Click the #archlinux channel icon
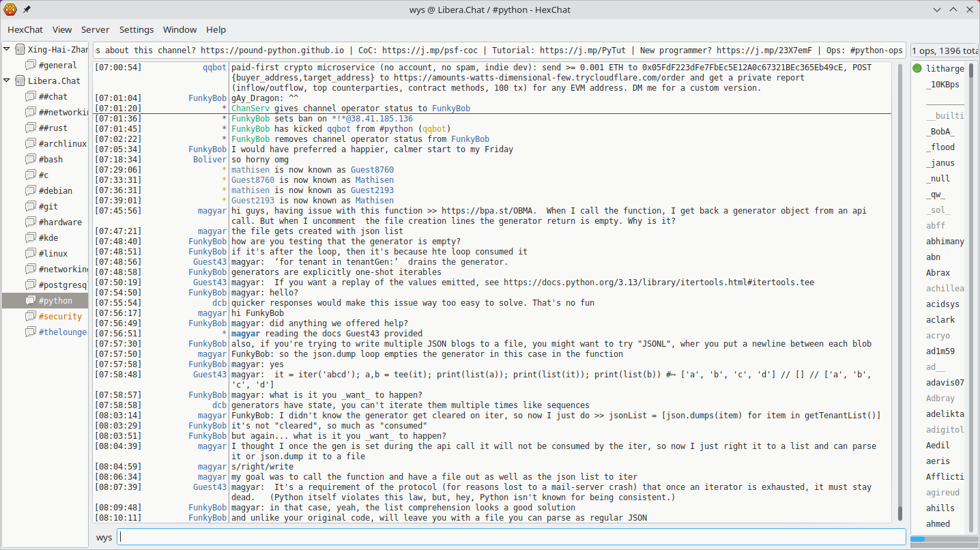 [x=31, y=143]
